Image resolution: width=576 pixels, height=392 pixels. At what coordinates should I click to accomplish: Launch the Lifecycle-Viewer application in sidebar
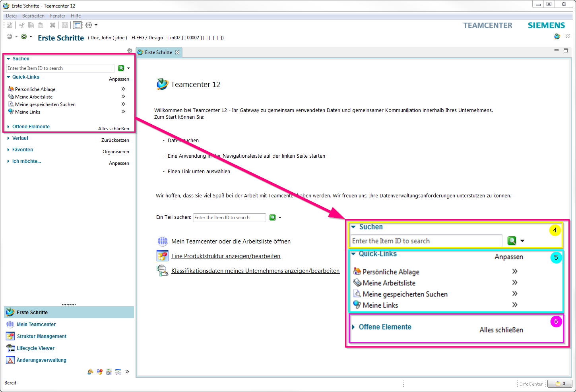35,348
